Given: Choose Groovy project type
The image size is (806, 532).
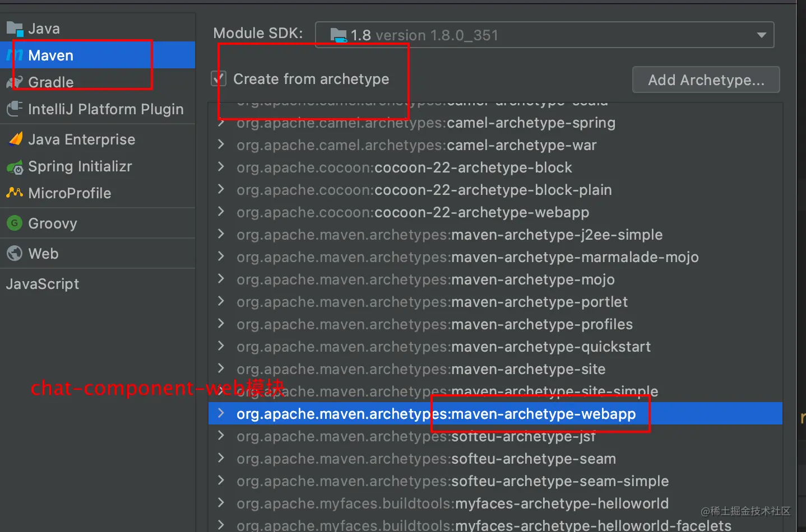Looking at the screenshot, I should (98, 223).
